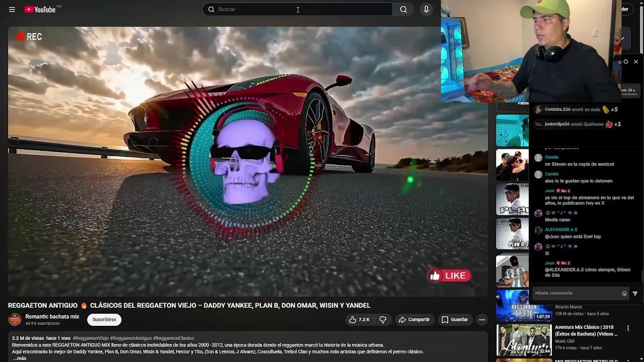Click the video player area

click(248, 161)
